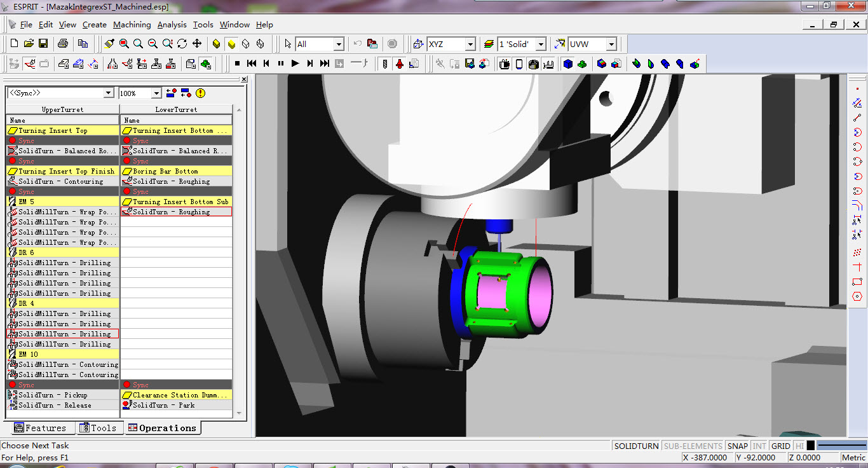Toggle INT mode in the status bar

759,446
